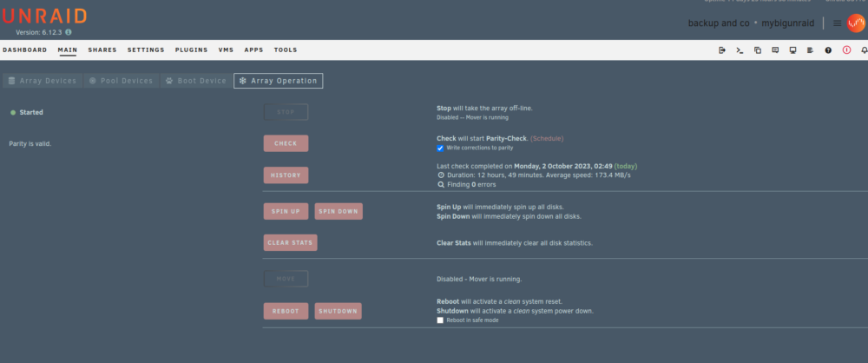Click the Version: 6.12.3 text
The image size is (868, 363).
coord(40,32)
